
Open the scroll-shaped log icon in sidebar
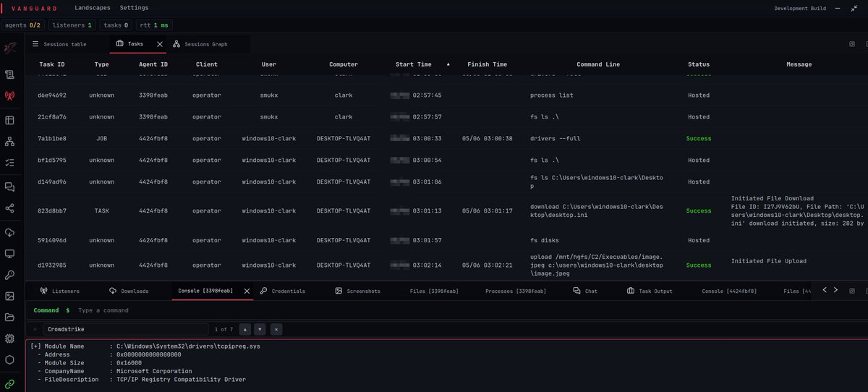click(x=10, y=74)
